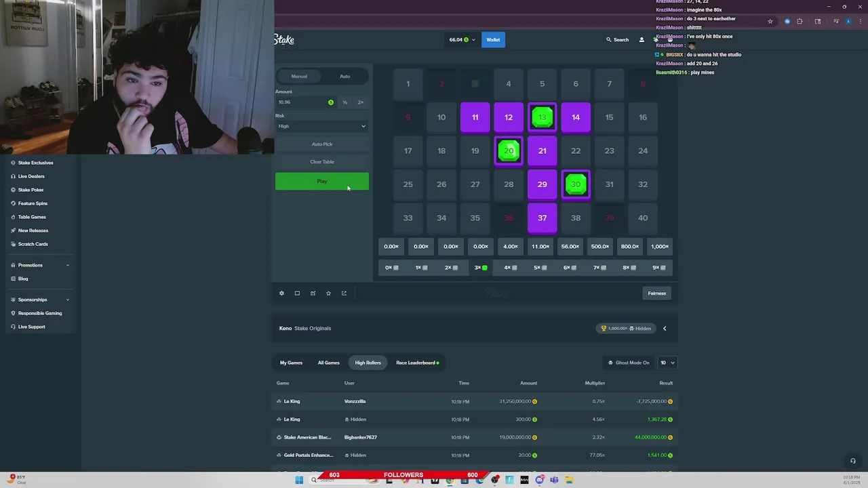Click the 1,000.00× Hidden top-win badge

click(x=625, y=329)
